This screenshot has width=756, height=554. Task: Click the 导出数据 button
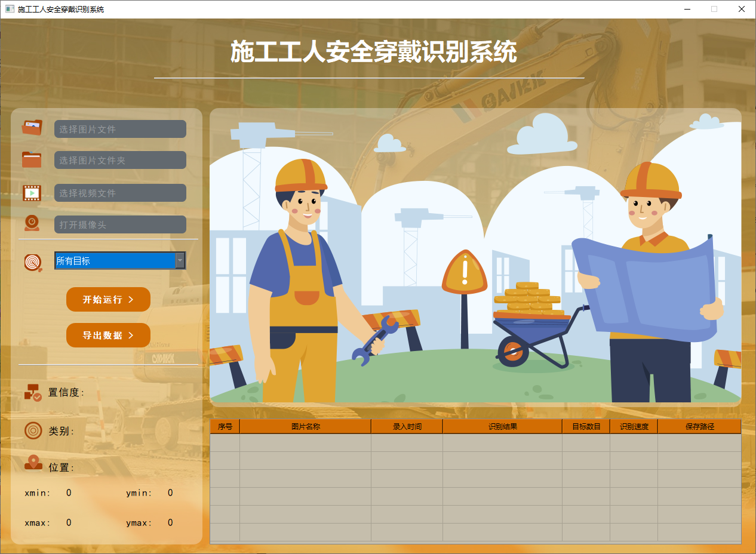108,335
